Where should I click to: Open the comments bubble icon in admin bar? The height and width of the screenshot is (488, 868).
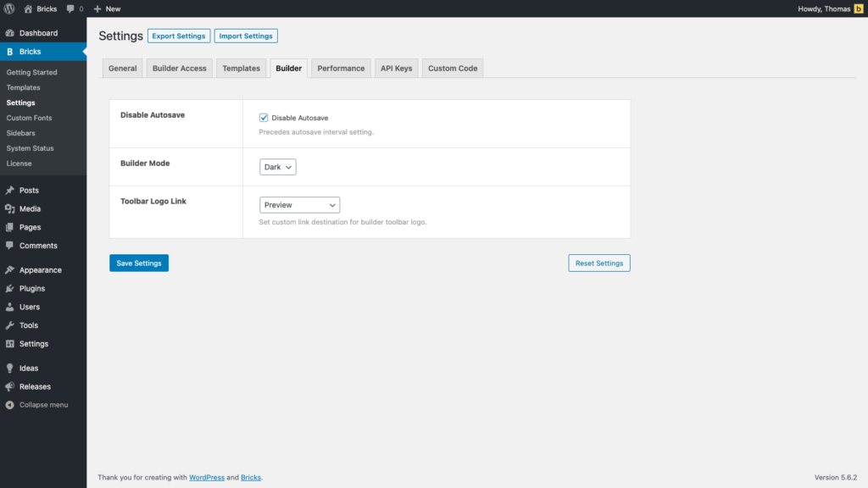coord(70,8)
